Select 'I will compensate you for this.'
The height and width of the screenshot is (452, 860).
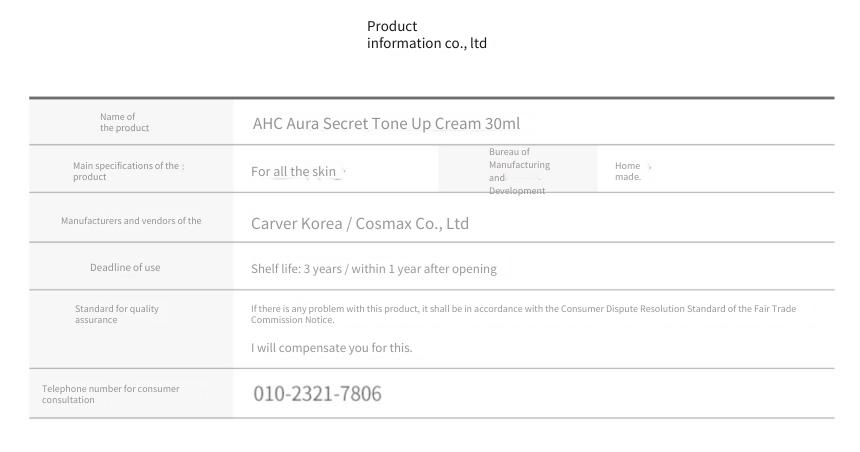(331, 348)
